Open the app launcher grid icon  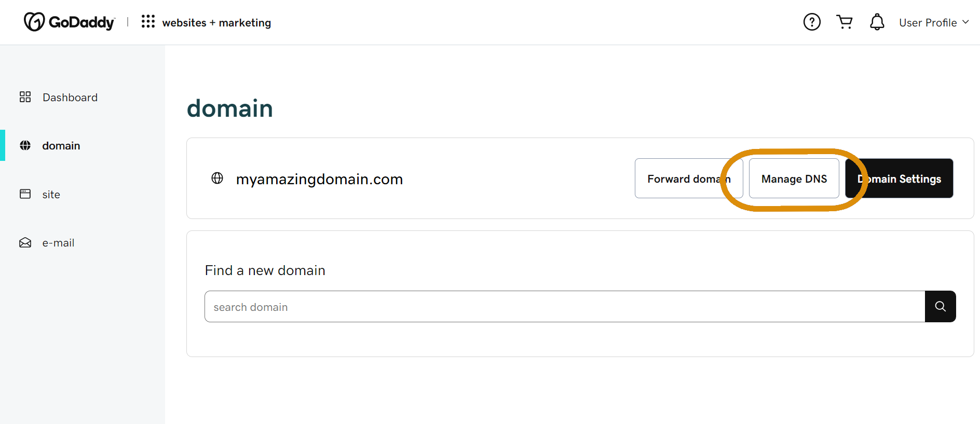148,21
